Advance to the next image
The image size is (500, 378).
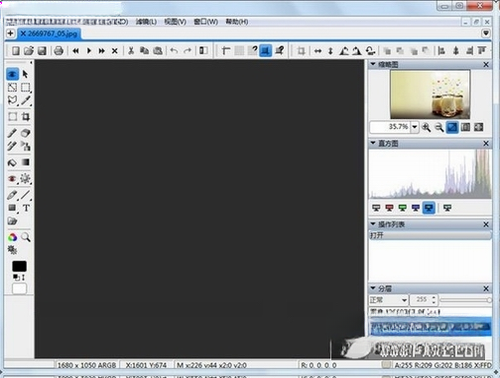pos(89,51)
